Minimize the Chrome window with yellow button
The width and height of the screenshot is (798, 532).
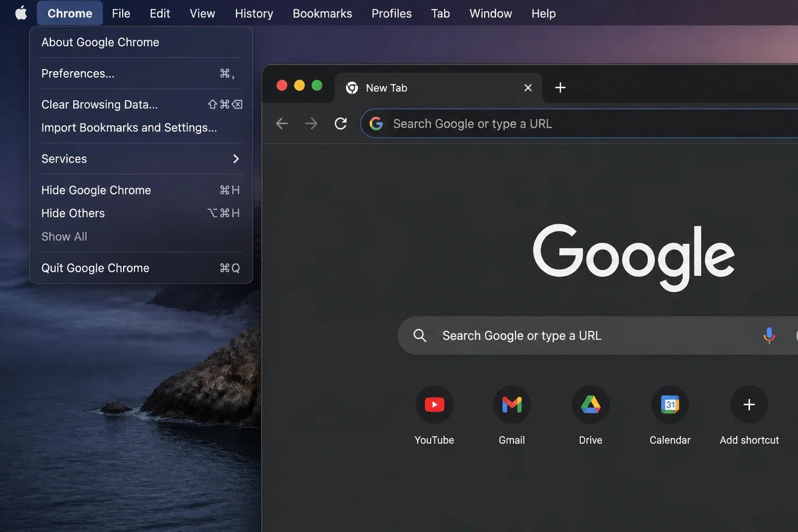coord(299,85)
